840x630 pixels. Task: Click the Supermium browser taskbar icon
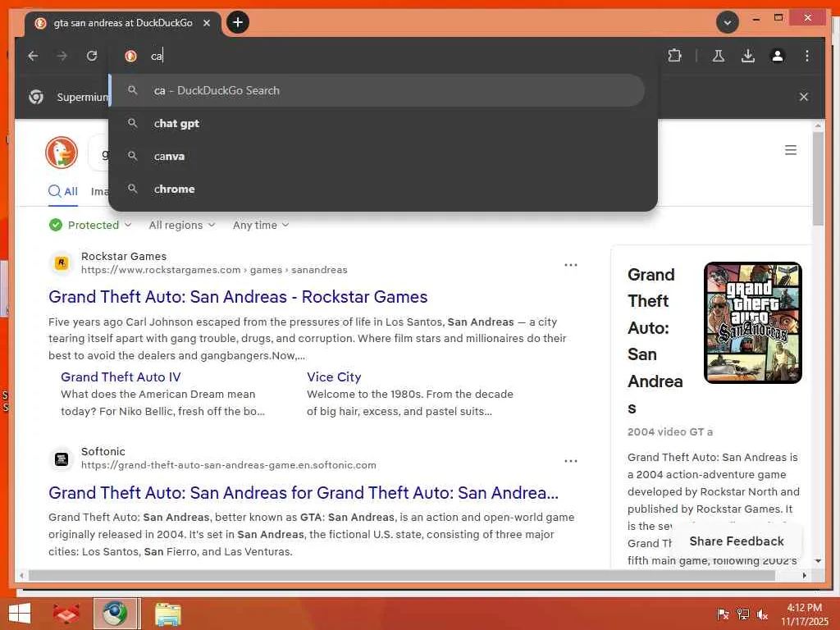pyautogui.click(x=115, y=614)
